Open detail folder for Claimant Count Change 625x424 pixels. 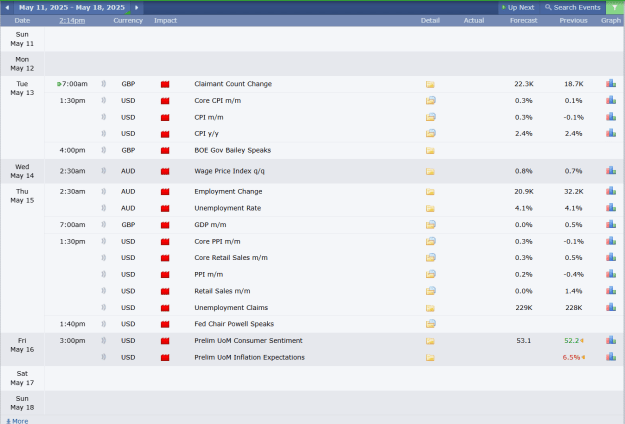(430, 84)
